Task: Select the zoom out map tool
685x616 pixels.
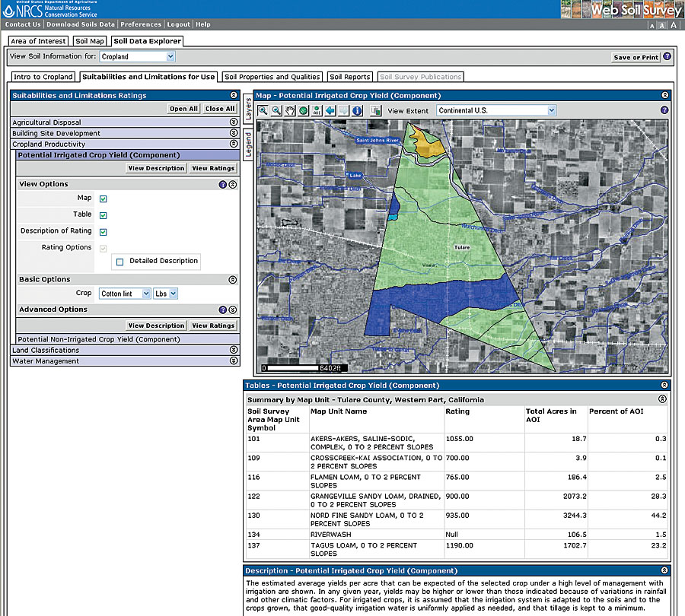Action: pyautogui.click(x=276, y=110)
